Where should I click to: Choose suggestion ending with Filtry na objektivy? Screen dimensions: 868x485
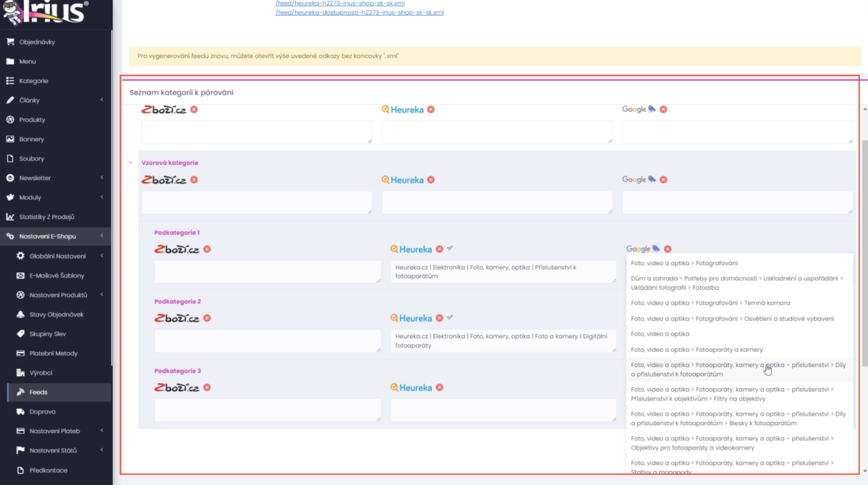coord(739,394)
